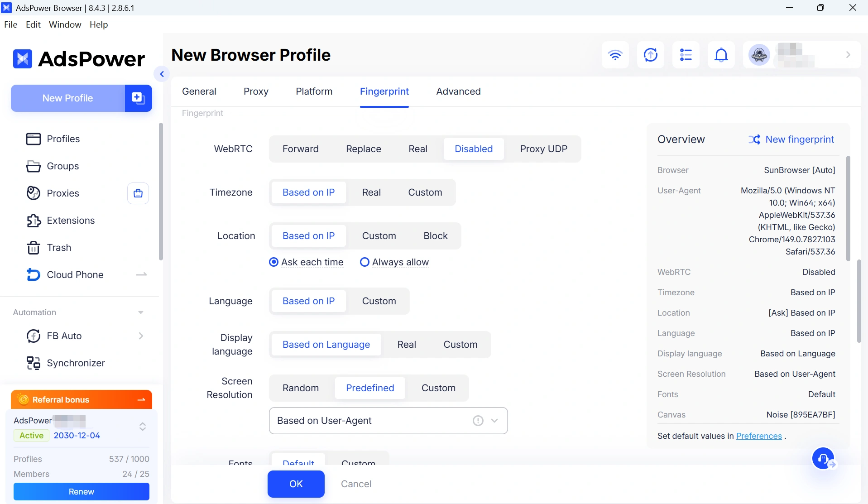Viewport: 868px width, 504px height.
Task: Set Display language to Real
Action: (x=407, y=345)
